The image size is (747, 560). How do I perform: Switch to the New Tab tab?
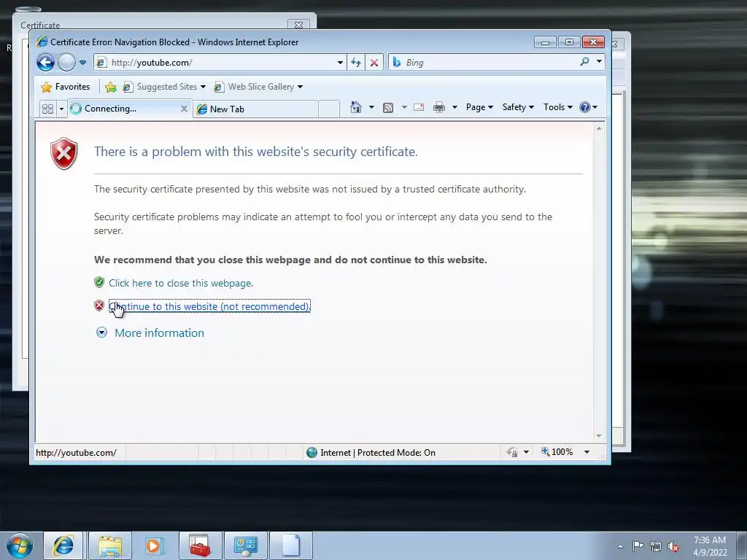click(256, 109)
